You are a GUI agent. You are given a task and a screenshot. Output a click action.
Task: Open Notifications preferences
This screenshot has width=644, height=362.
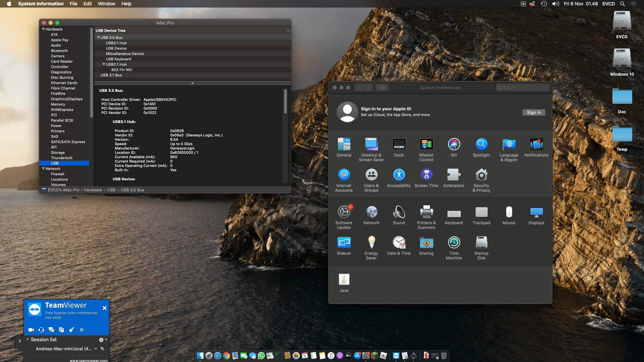(536, 147)
